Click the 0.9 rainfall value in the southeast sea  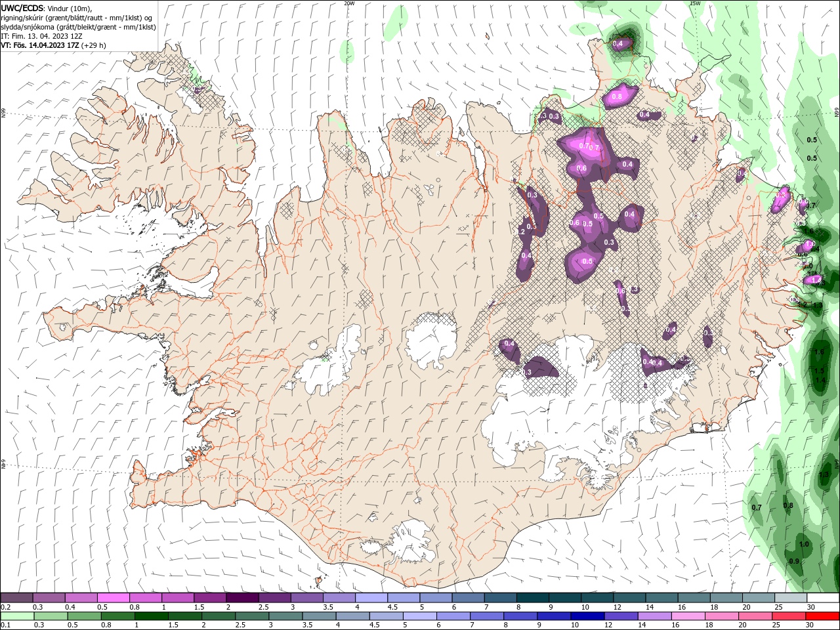pos(794,561)
